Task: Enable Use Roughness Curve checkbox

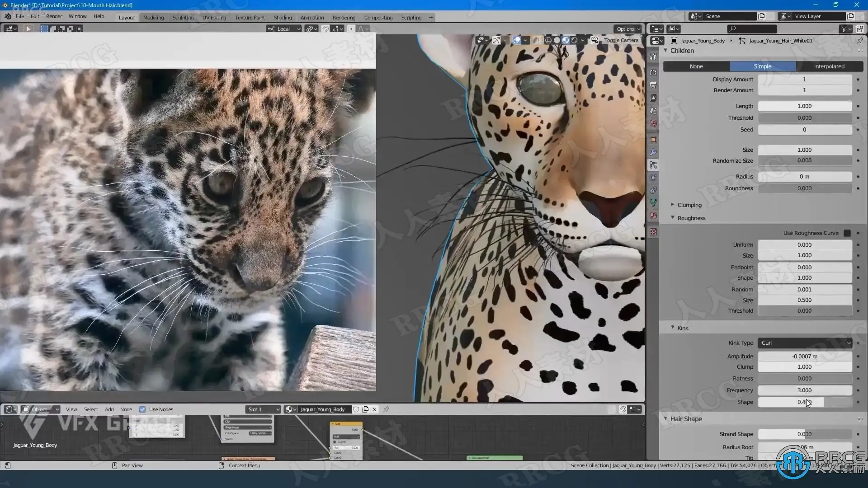Action: (x=847, y=233)
